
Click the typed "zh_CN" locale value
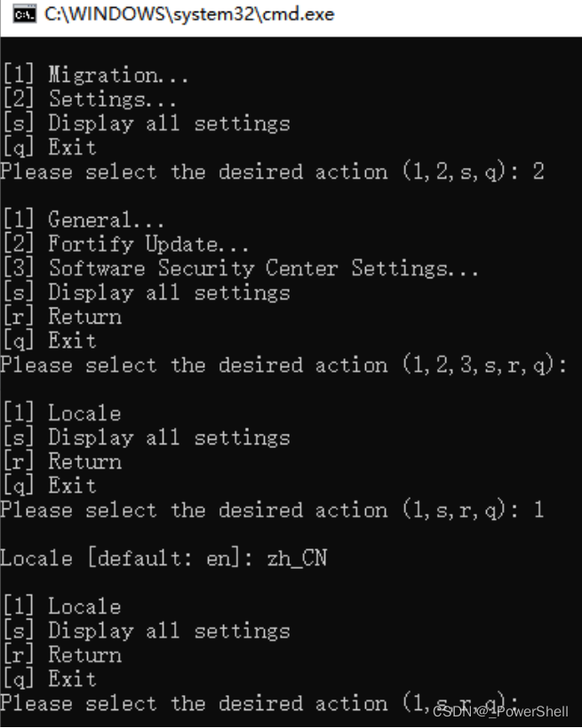pyautogui.click(x=297, y=558)
